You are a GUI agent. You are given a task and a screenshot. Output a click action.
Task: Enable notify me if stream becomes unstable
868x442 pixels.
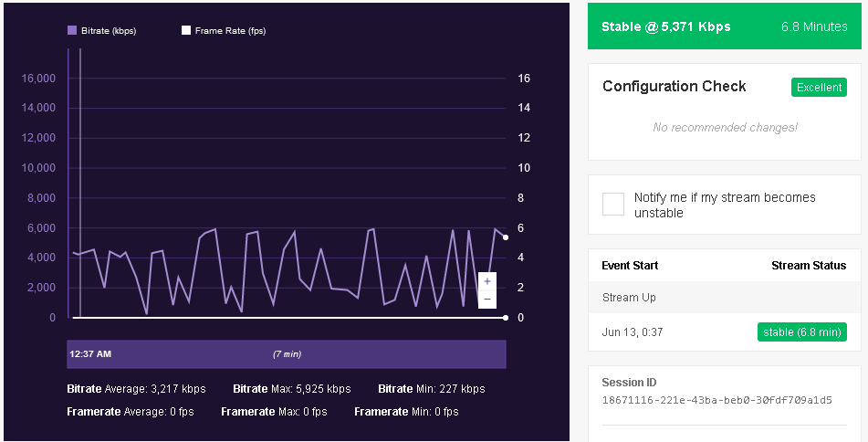[x=613, y=205]
